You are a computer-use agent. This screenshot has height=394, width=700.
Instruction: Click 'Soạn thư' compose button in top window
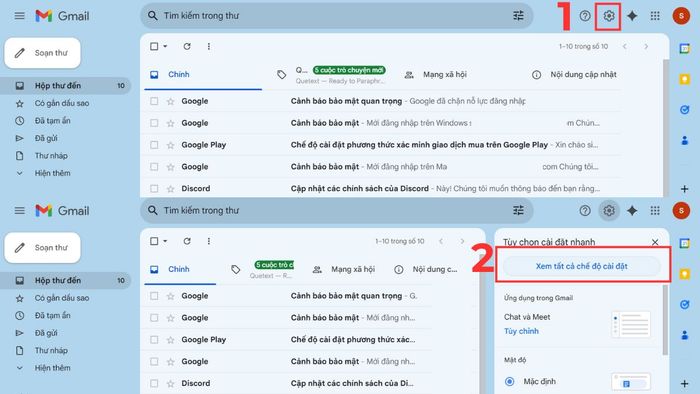42,53
